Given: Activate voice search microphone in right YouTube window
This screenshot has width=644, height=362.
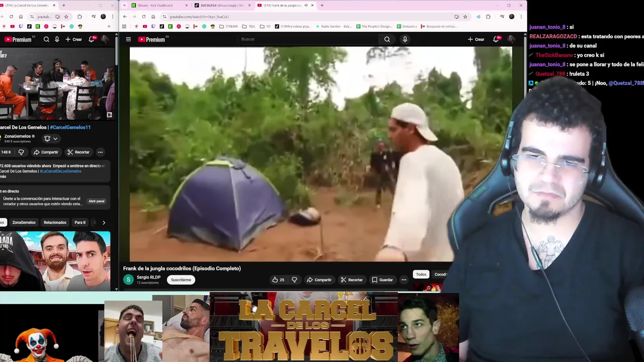Looking at the screenshot, I should point(405,39).
